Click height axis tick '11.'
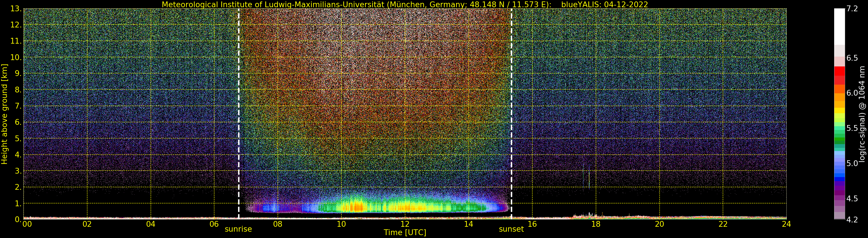The image size is (868, 238). [x=16, y=41]
